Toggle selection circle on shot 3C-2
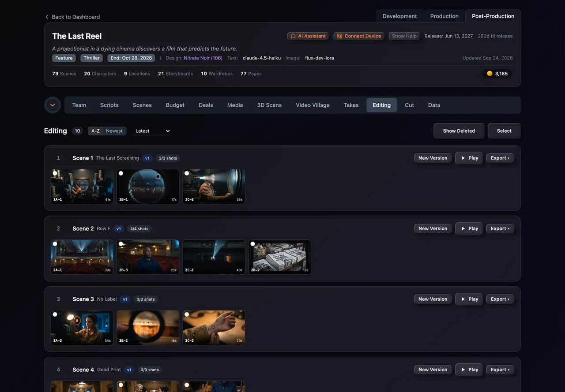The image size is (565, 392). 187,314
